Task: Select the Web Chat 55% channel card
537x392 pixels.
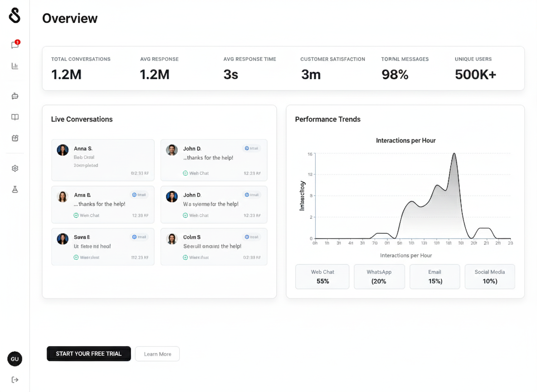Action: coord(322,276)
